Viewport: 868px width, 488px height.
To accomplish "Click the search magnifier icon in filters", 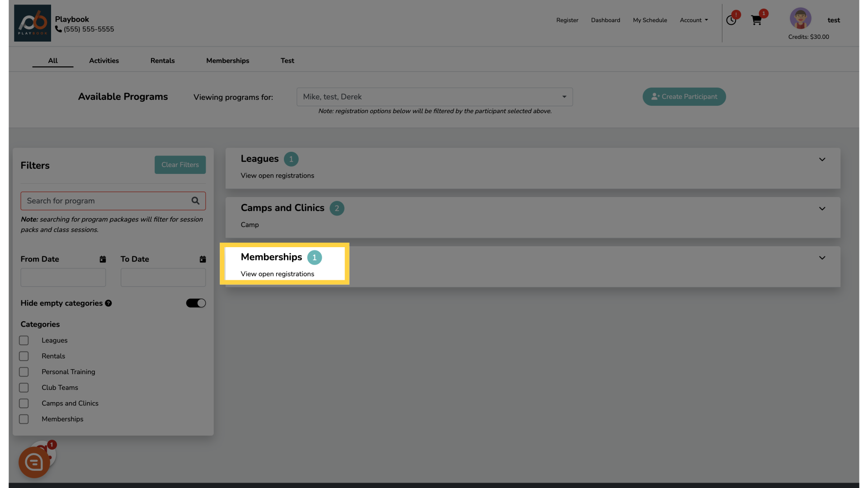I will click(196, 201).
